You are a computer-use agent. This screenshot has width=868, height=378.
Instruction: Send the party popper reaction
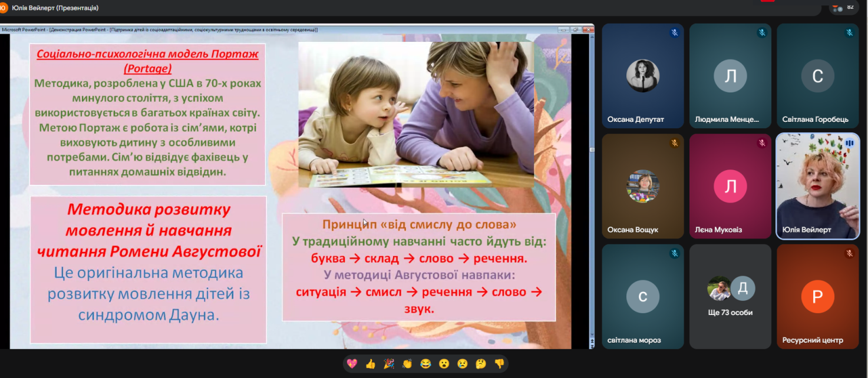pyautogui.click(x=389, y=364)
